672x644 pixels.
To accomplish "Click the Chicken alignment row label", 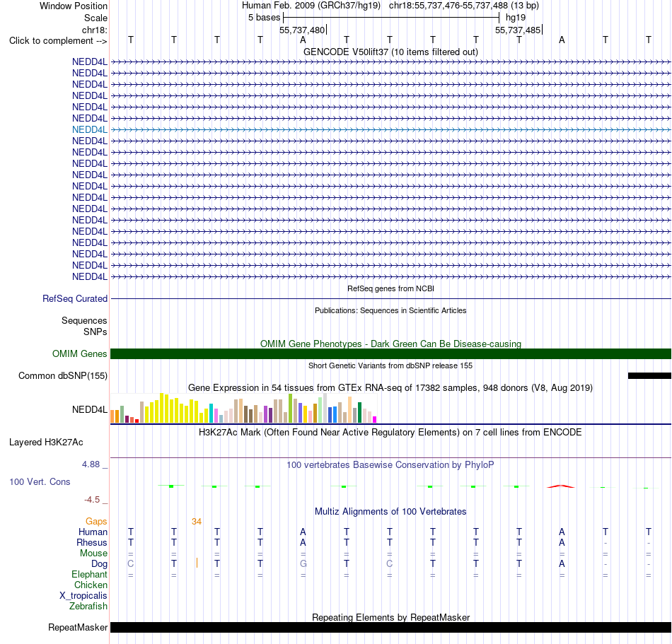I will point(91,585).
